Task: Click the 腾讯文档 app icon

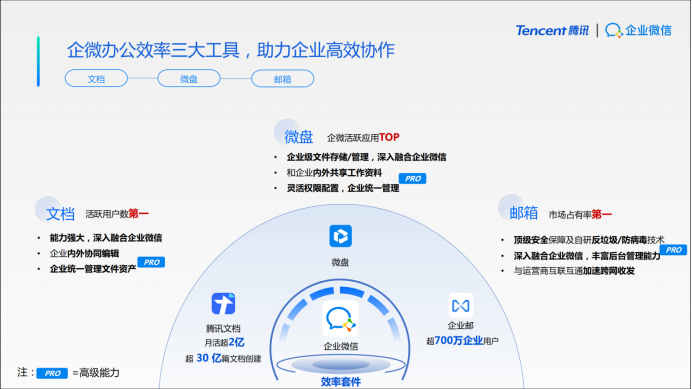Action: point(223,303)
